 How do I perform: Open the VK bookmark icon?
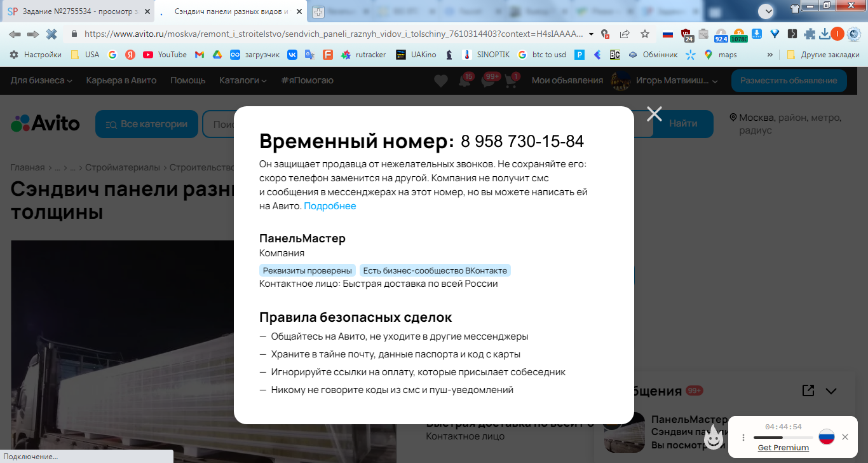pos(292,55)
